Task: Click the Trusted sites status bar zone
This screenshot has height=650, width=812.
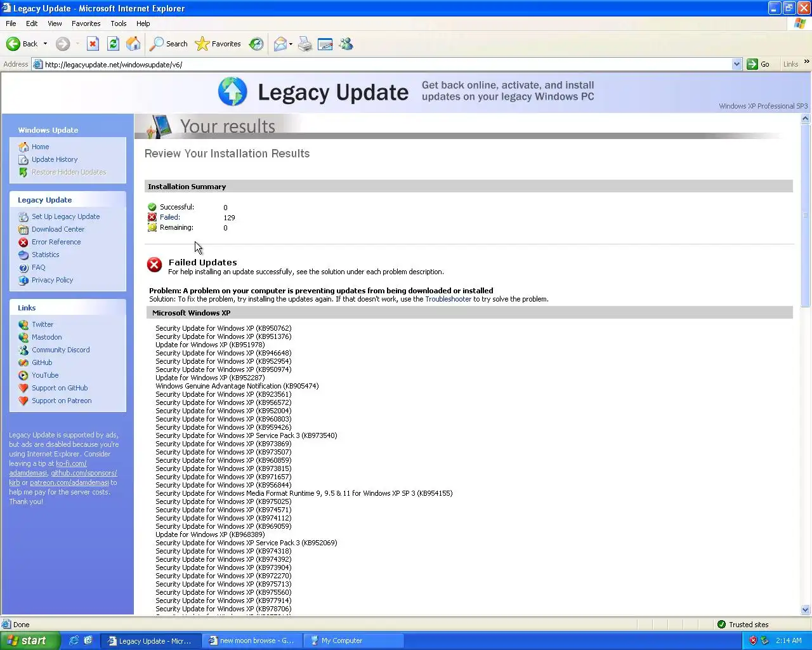Action: pos(743,625)
